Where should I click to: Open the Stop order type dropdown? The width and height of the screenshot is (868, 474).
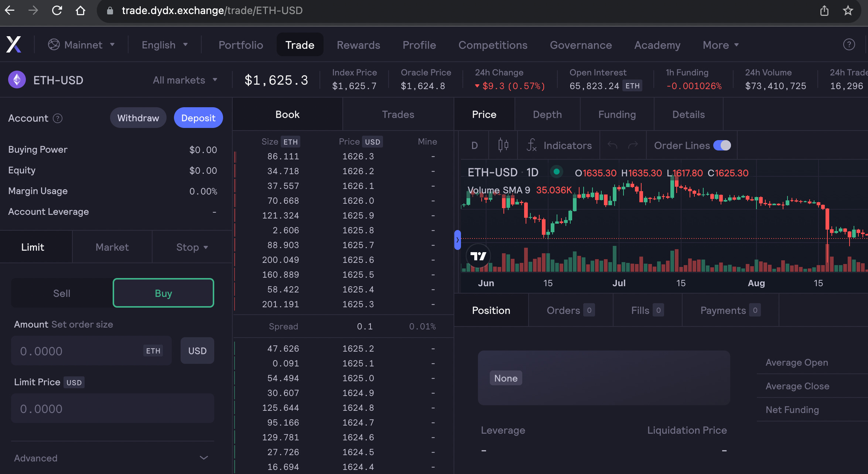[192, 247]
